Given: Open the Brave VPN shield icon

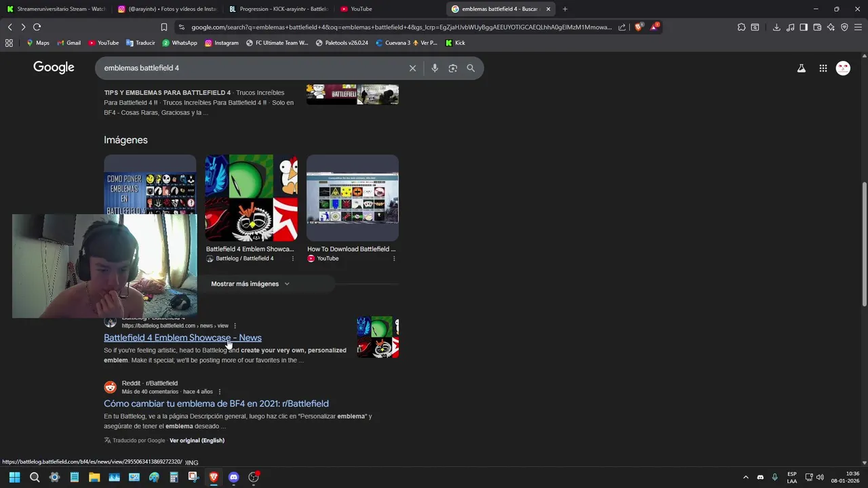Looking at the screenshot, I should [844, 27].
